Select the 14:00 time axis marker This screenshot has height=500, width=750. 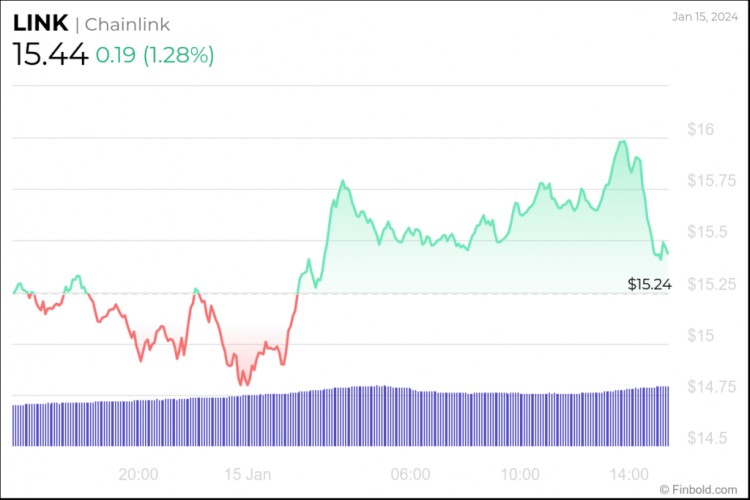click(632, 473)
